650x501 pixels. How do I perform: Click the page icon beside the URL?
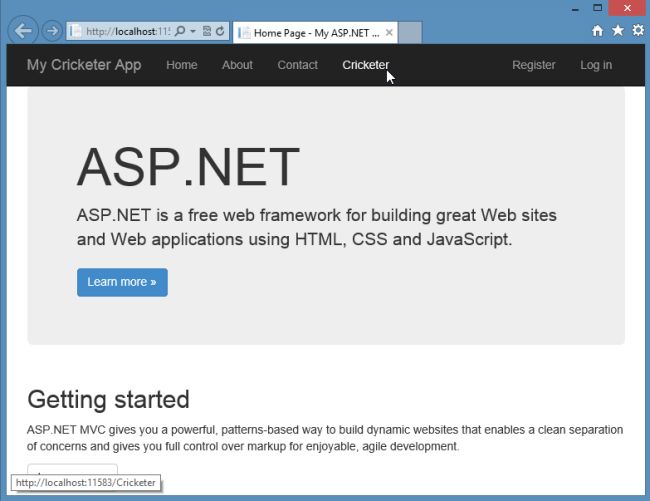76,31
